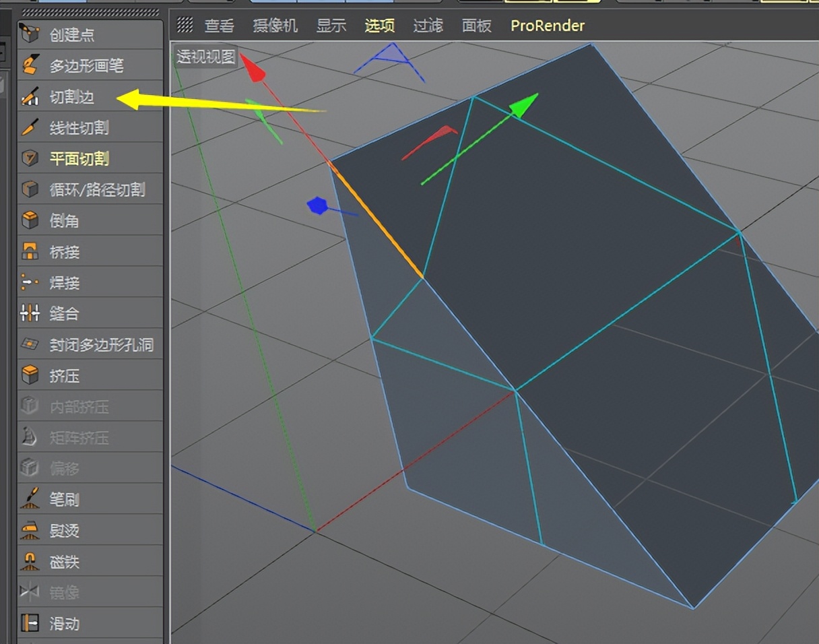Open the 选项 (Options) viewport menu
This screenshot has width=819, height=644.
(x=382, y=26)
